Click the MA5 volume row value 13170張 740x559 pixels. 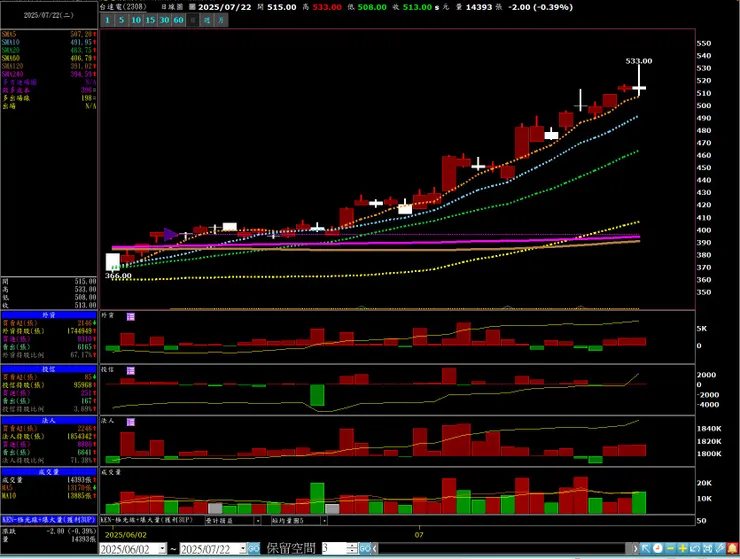(x=80, y=488)
